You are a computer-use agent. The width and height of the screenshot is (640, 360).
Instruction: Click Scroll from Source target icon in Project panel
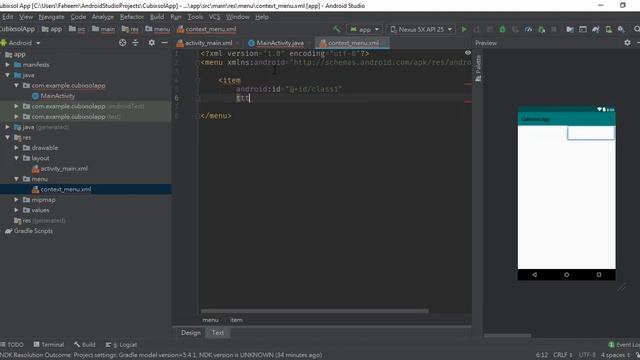coord(122,42)
